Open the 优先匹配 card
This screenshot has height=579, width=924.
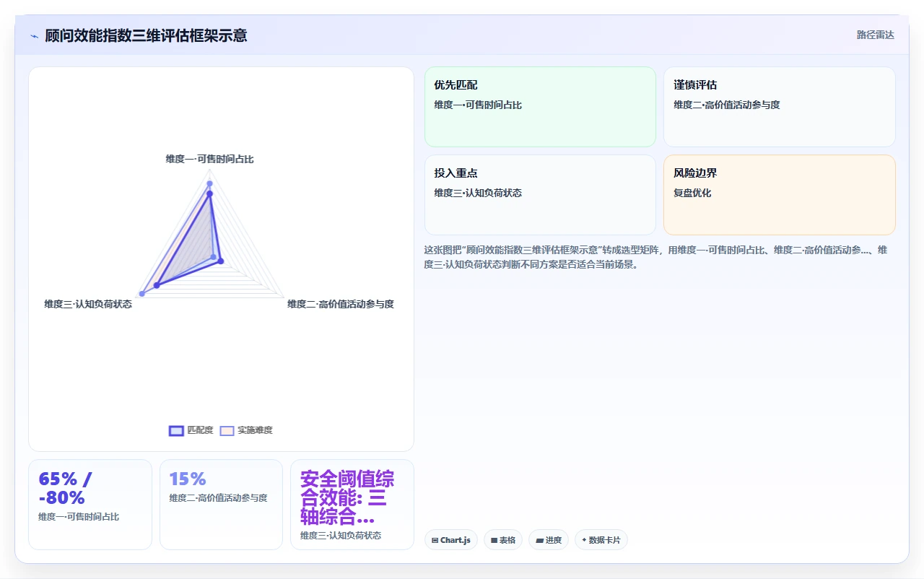tap(540, 107)
